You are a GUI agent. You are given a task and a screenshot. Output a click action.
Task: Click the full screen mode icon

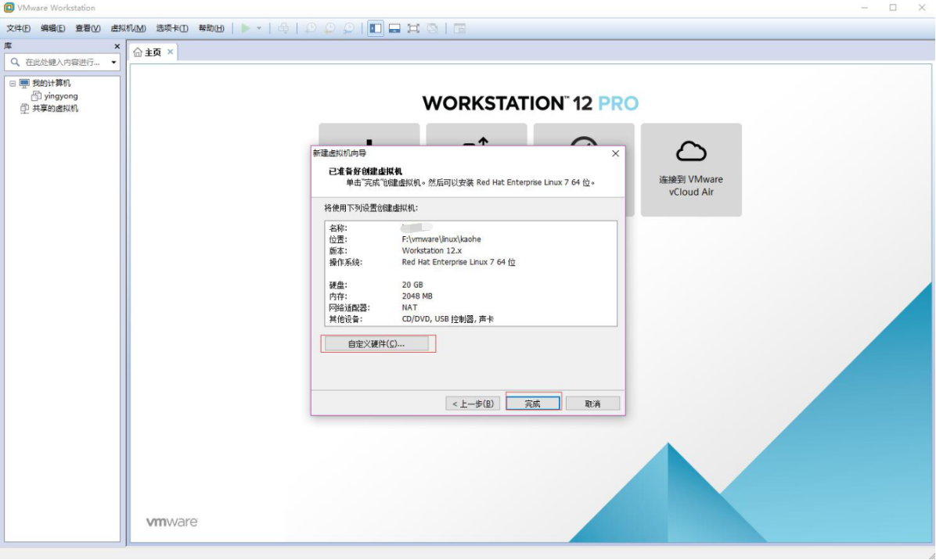point(413,28)
